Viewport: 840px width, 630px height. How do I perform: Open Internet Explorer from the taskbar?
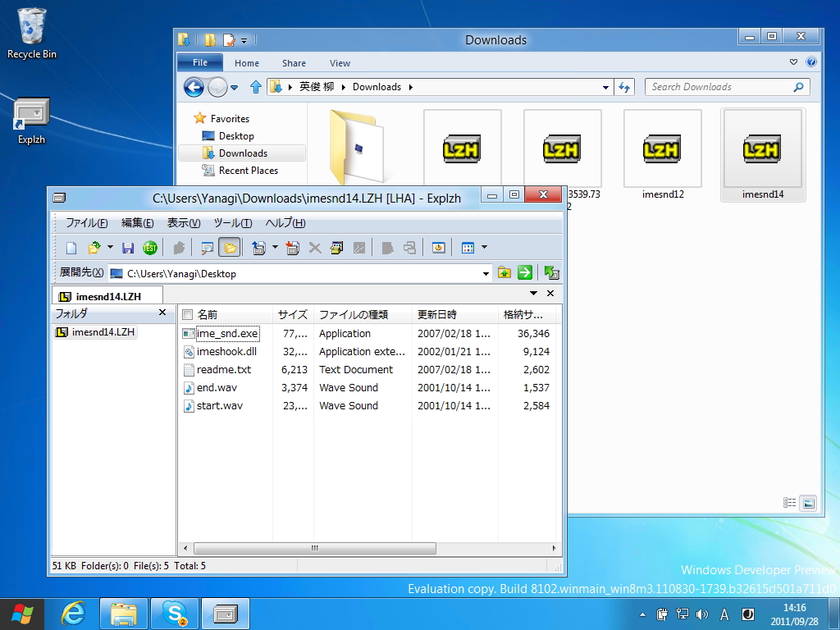(74, 614)
